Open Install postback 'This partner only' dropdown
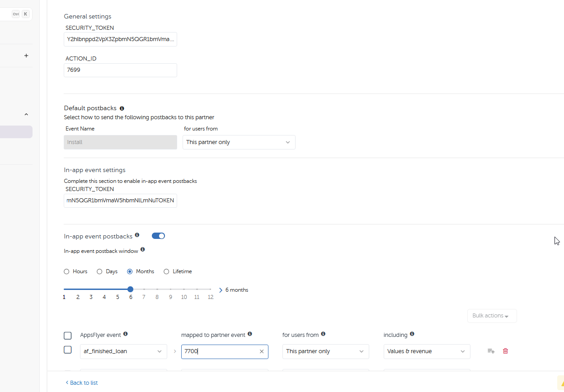 239,142
